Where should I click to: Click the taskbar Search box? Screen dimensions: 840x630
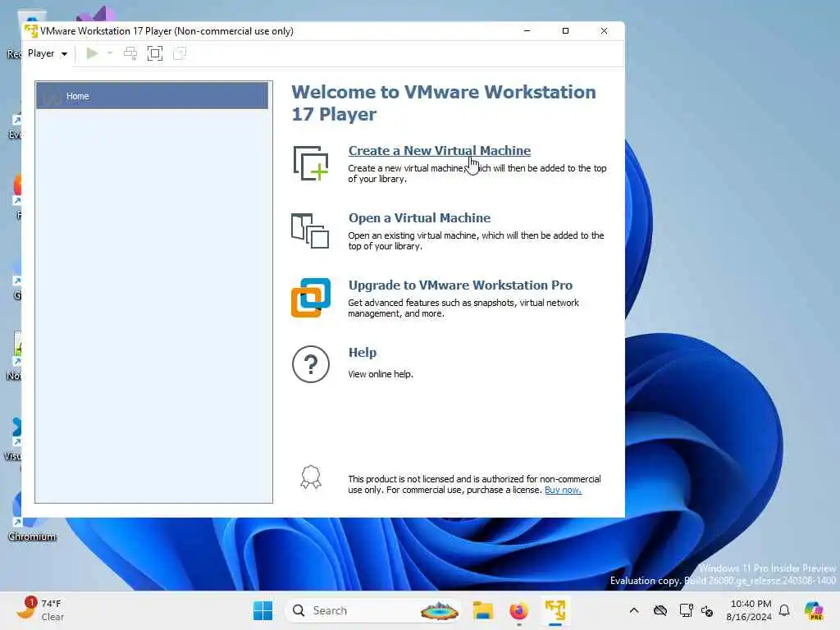(373, 610)
